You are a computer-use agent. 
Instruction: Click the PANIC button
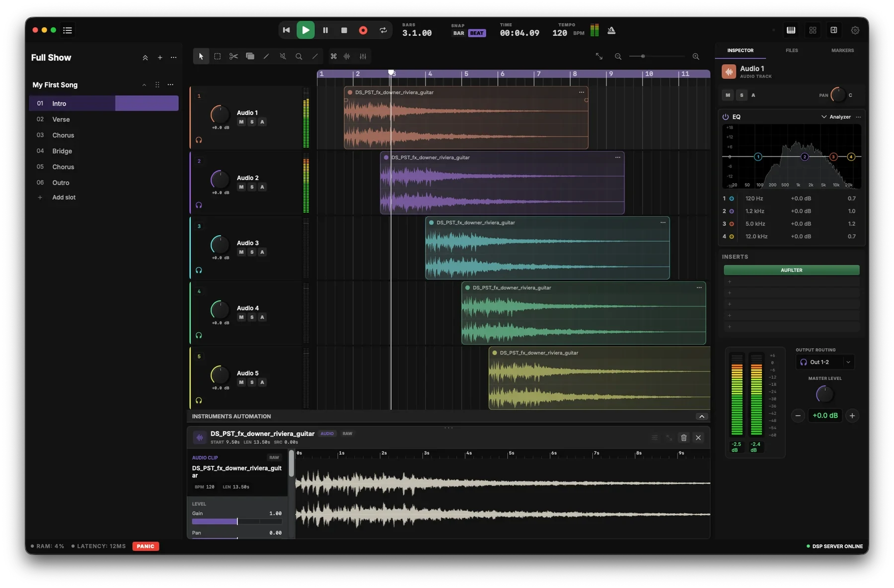click(x=146, y=546)
